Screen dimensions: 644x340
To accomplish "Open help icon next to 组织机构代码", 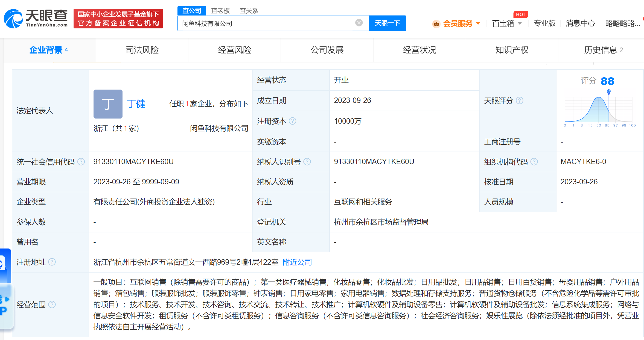I will click(534, 162).
